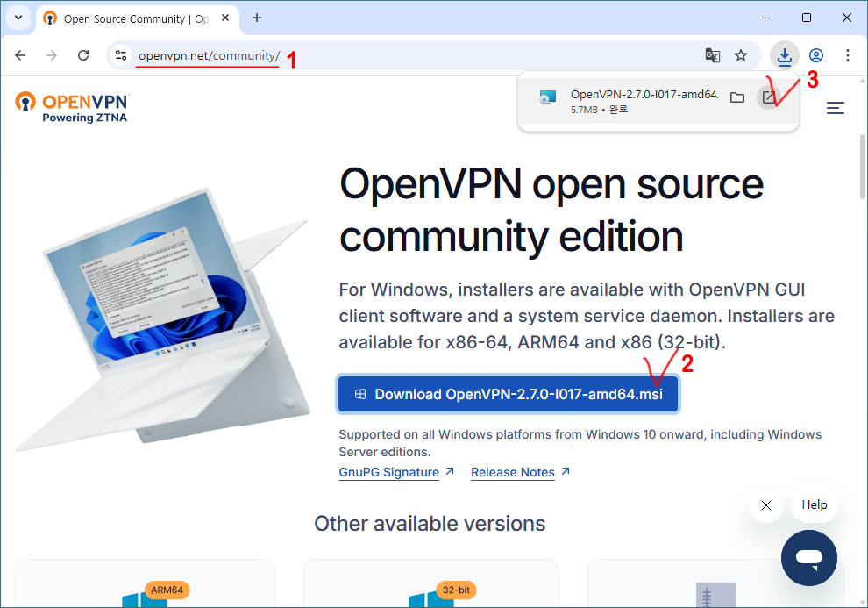Open the OpenVPN hamburger menu
Image resolution: width=868 pixels, height=608 pixels.
pos(836,108)
